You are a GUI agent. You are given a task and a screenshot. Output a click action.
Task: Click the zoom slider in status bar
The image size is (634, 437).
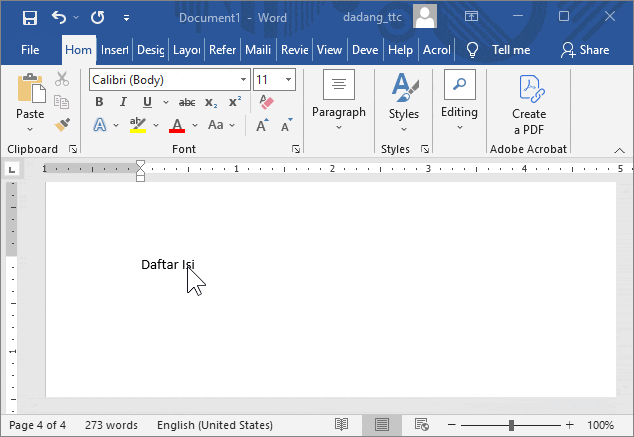(511, 425)
